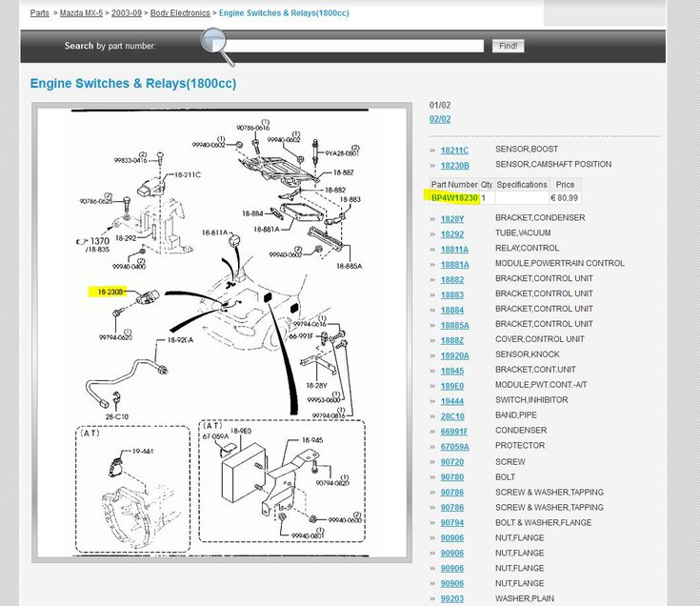
Task: Click 18-920A knock sensor label in diagram
Action: [180, 340]
